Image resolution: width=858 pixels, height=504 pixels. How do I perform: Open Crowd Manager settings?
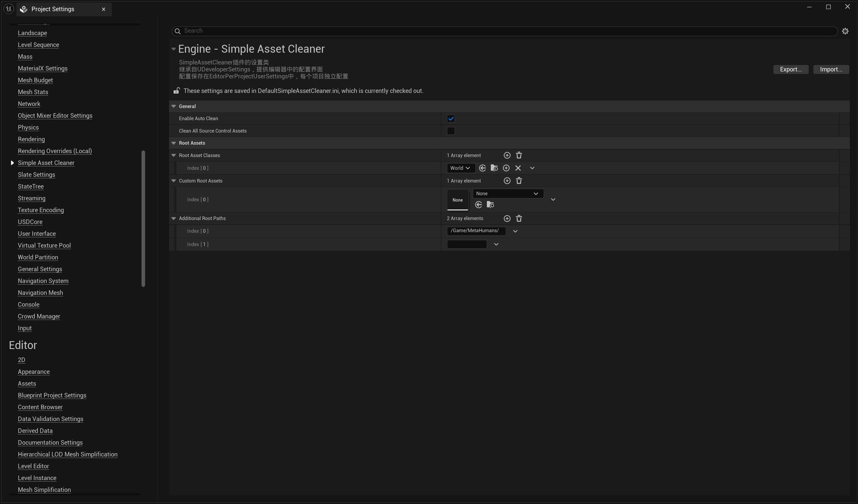pyautogui.click(x=39, y=316)
